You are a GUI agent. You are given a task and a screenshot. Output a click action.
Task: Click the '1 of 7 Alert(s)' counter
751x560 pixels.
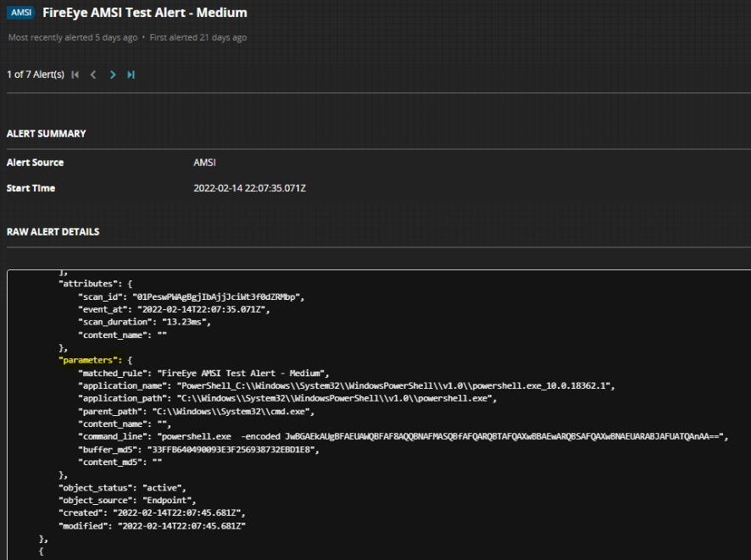point(36,75)
